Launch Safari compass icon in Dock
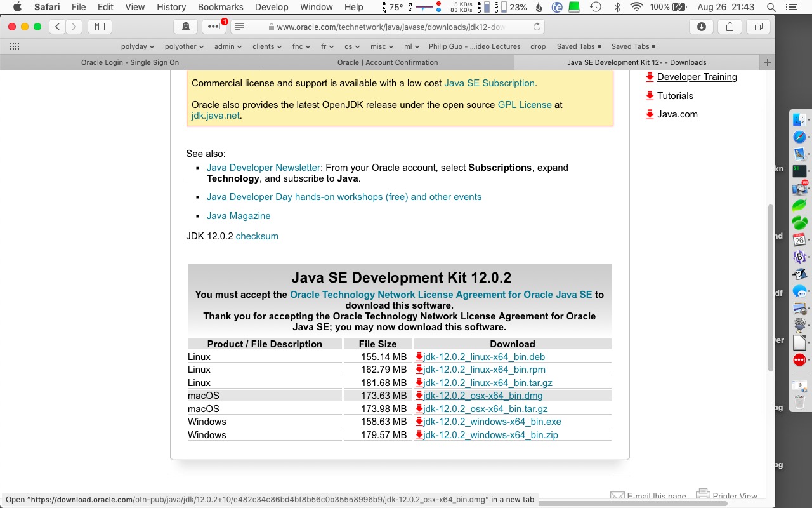Screen dimensions: 812x508 click(x=799, y=137)
